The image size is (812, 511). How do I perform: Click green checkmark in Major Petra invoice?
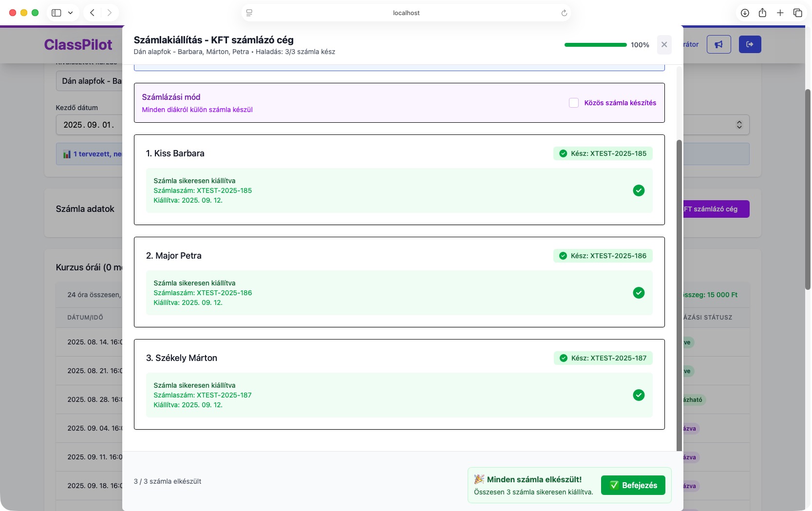pyautogui.click(x=639, y=293)
